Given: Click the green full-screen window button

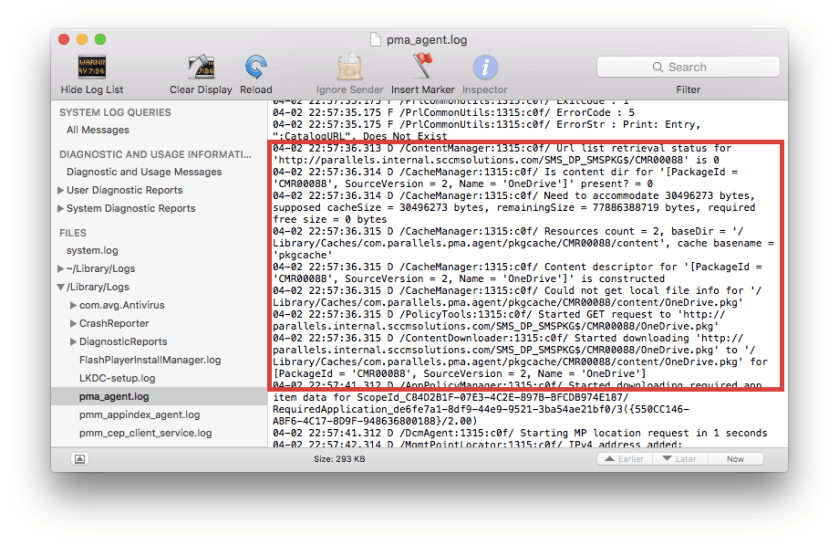Looking at the screenshot, I should pyautogui.click(x=100, y=39).
